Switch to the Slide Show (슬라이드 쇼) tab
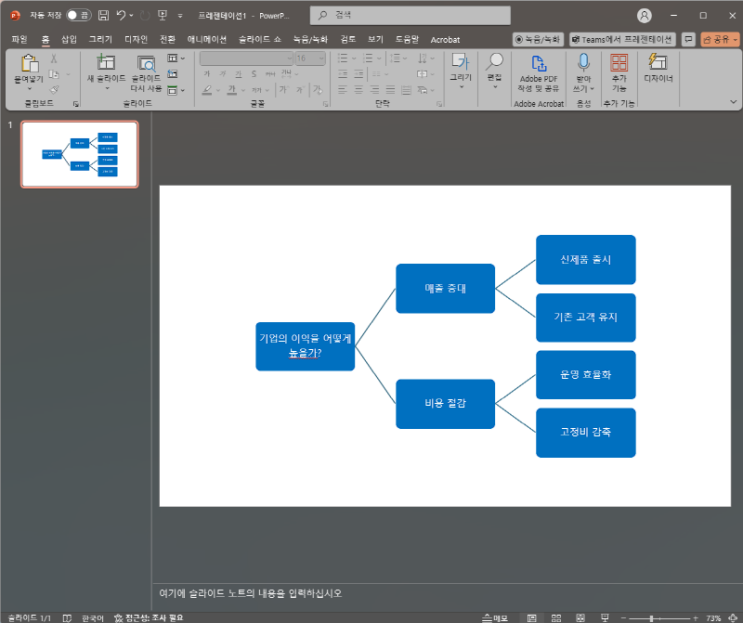 coord(260,39)
